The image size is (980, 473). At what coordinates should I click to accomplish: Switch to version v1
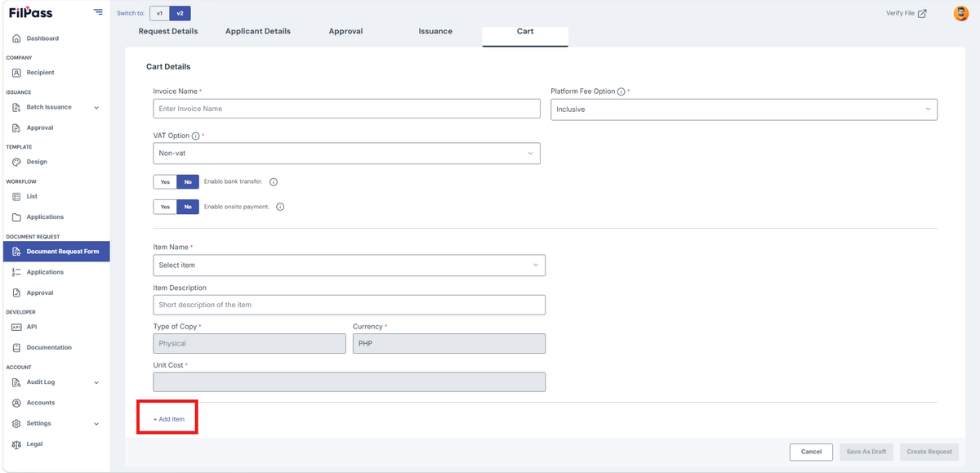pyautogui.click(x=160, y=13)
